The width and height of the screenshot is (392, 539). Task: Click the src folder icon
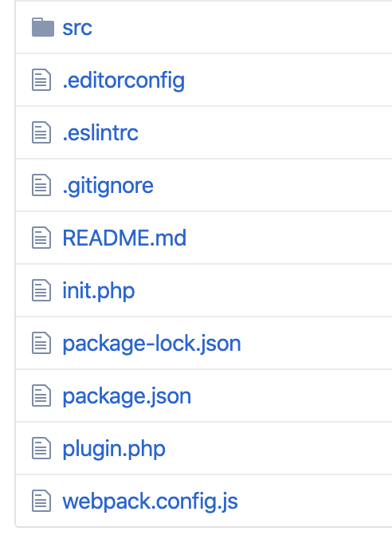coord(43,27)
